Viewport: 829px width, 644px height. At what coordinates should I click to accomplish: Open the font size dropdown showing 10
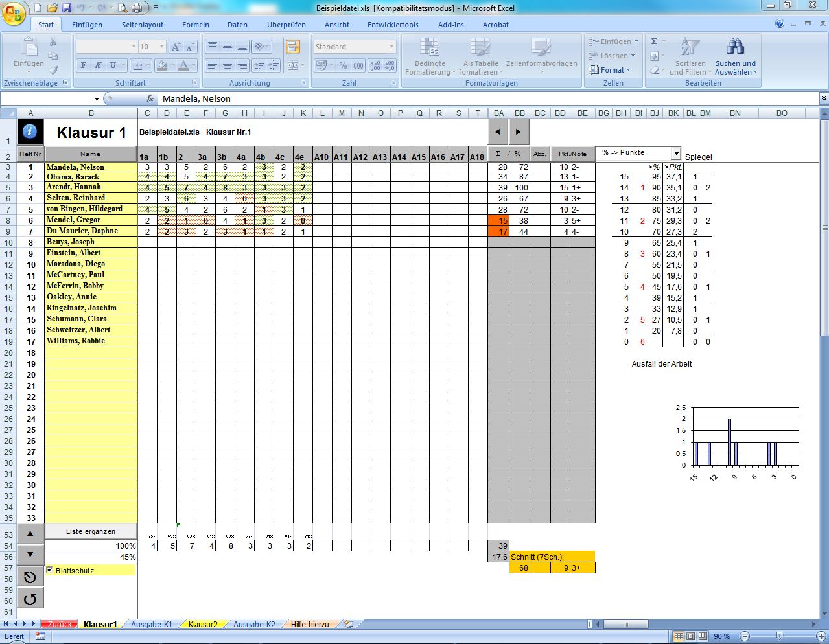[x=160, y=47]
